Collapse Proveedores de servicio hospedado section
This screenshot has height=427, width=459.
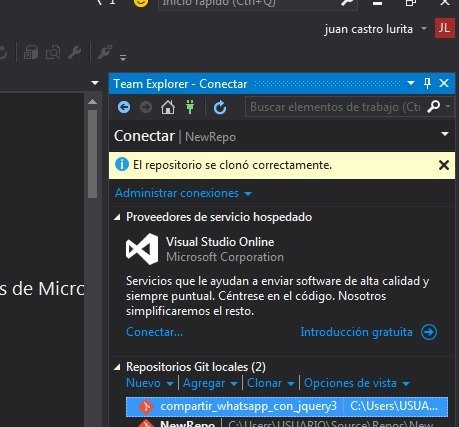117,217
